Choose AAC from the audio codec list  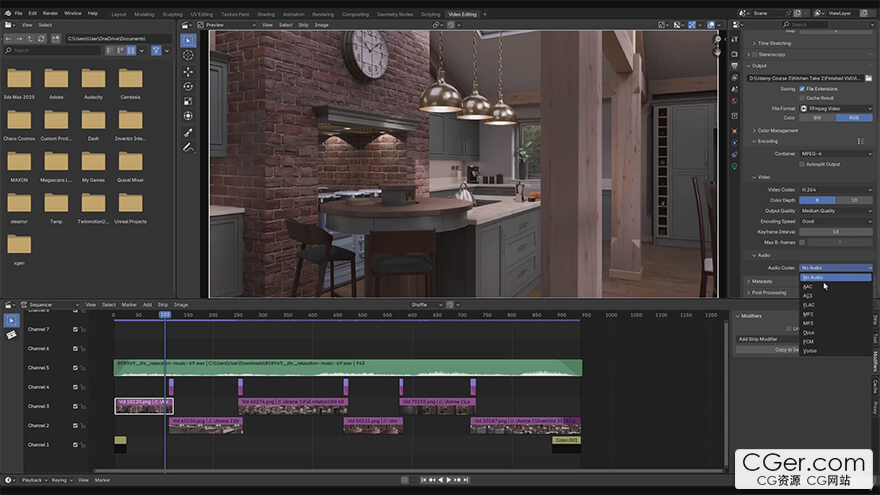pos(808,286)
